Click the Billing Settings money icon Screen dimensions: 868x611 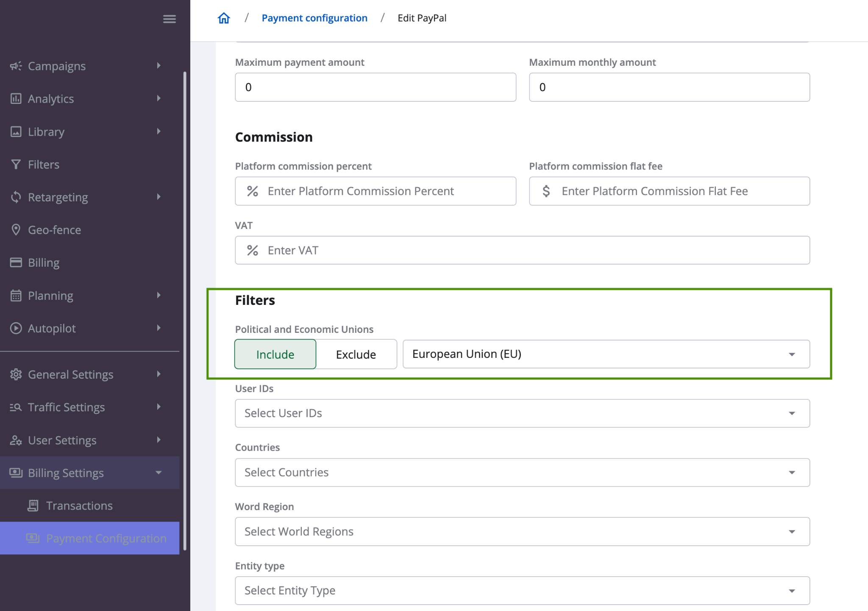pyautogui.click(x=16, y=473)
